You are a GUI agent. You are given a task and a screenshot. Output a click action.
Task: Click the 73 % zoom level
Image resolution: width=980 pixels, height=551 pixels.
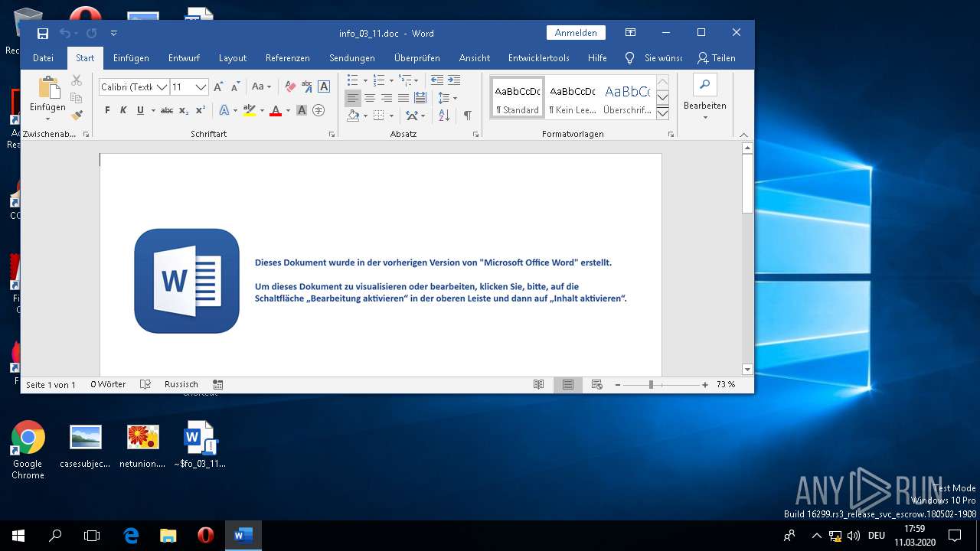point(726,385)
